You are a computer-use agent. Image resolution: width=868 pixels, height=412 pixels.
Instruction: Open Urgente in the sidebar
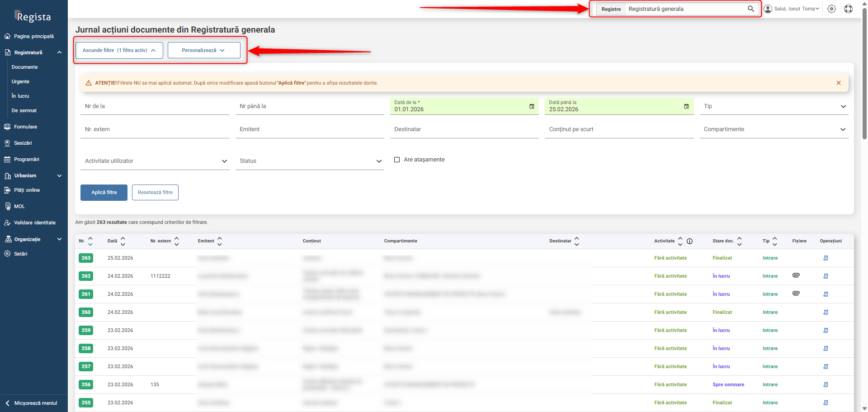point(20,81)
